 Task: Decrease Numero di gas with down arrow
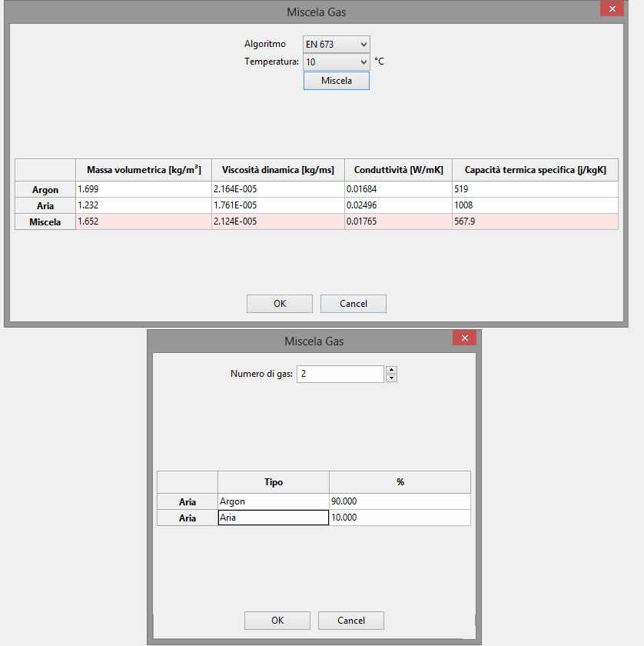point(392,378)
